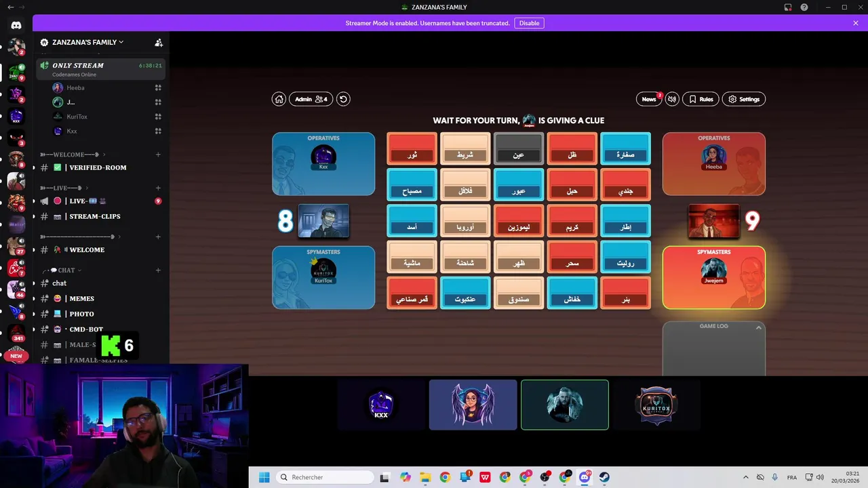Open Discord from the taskbar

[x=585, y=477]
